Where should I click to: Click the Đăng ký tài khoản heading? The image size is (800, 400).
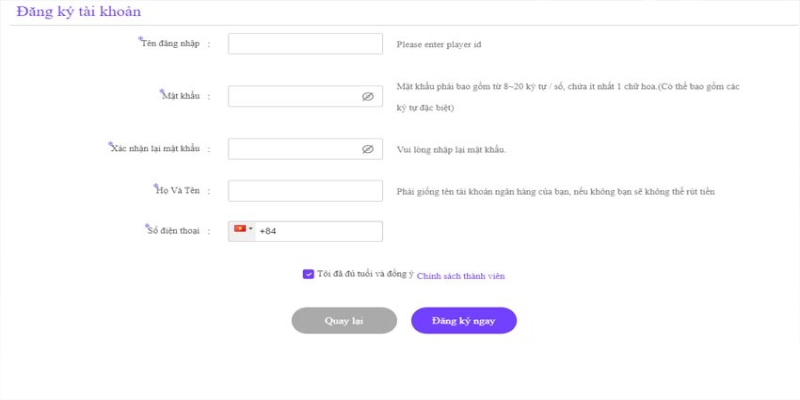[x=79, y=13]
